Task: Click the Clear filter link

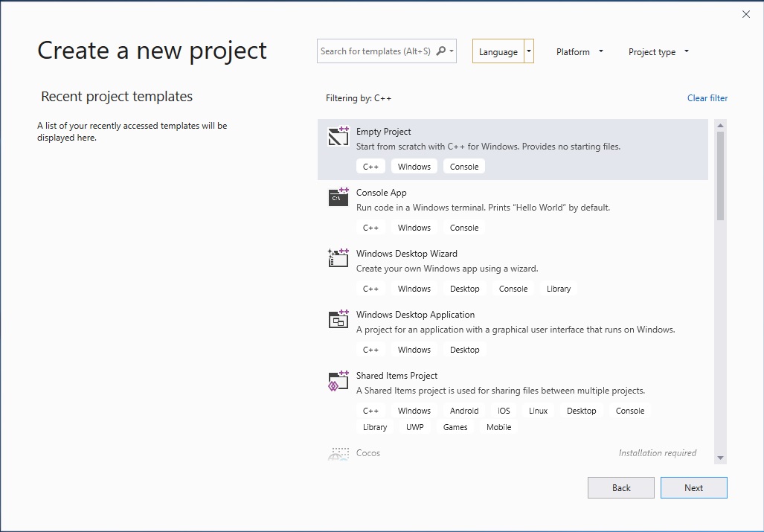Action: point(707,98)
